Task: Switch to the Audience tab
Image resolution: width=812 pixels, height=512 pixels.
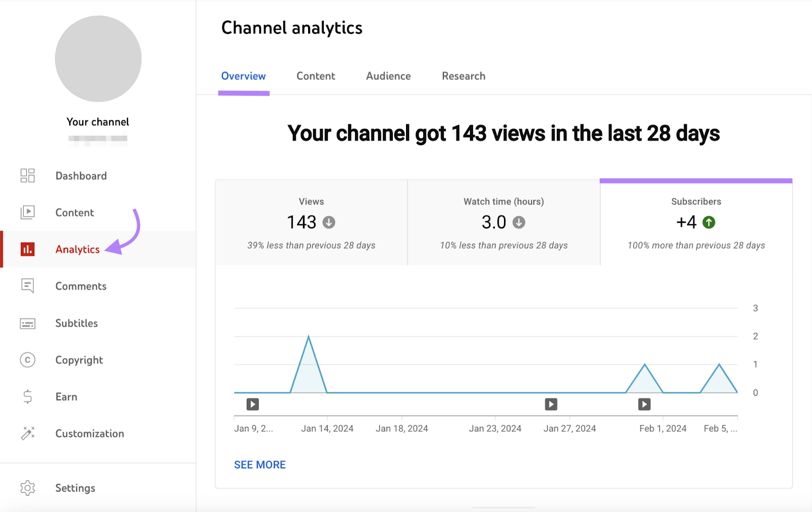Action: click(x=388, y=76)
